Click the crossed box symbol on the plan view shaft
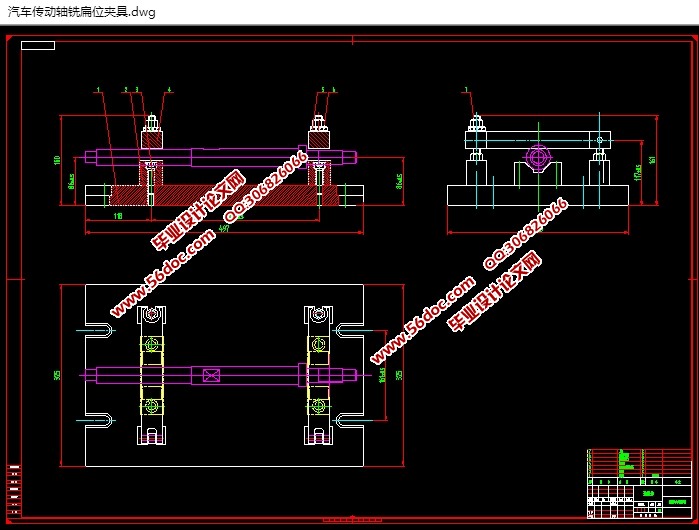The height and width of the screenshot is (530, 699). [211, 376]
